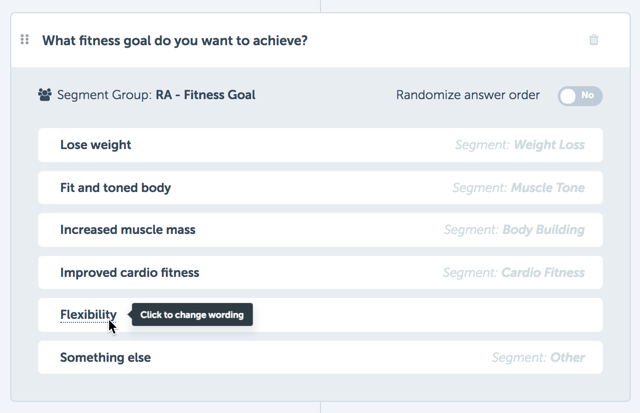Image resolution: width=640 pixels, height=413 pixels.
Task: Click the drag handle icon beside the question
Action: (24, 40)
